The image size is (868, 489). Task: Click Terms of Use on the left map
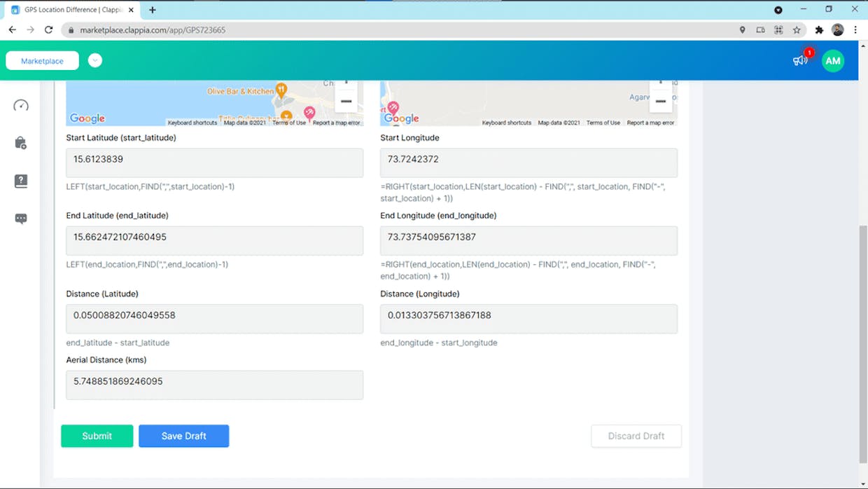[289, 123]
